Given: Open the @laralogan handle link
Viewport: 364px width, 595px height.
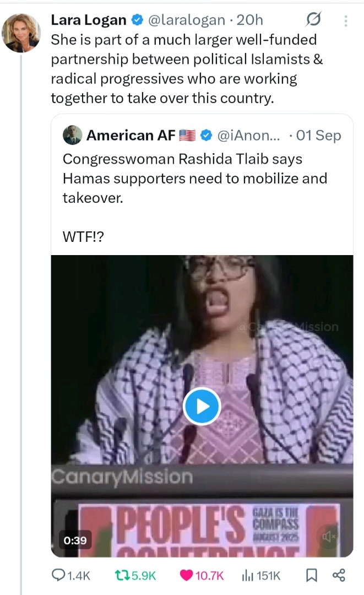Looking at the screenshot, I should pos(187,20).
